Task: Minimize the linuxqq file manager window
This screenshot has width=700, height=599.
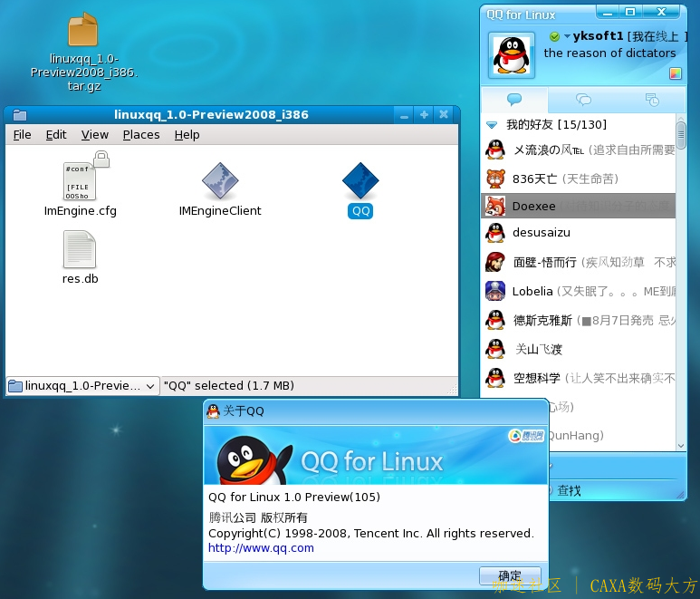Action: click(404, 115)
